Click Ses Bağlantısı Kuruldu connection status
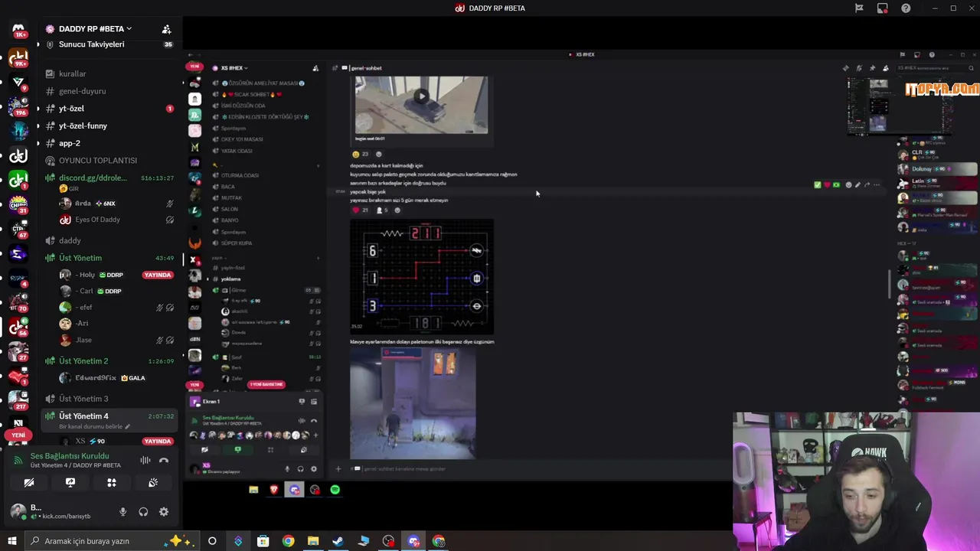Image resolution: width=980 pixels, height=551 pixels. click(70, 456)
